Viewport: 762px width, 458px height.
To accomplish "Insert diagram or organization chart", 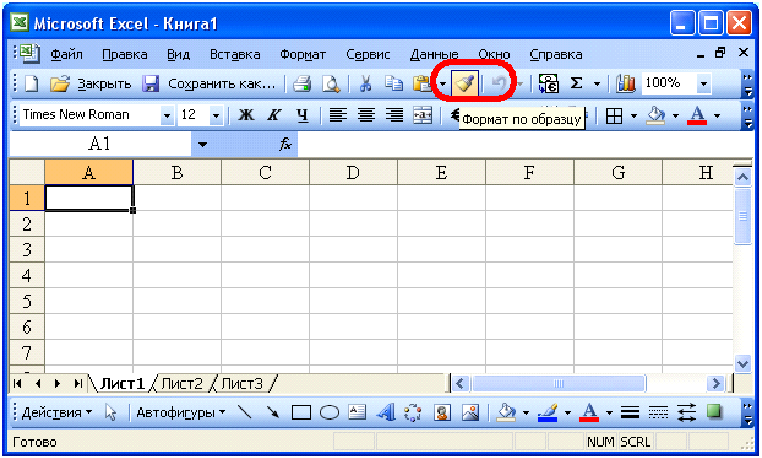I will pos(413,412).
